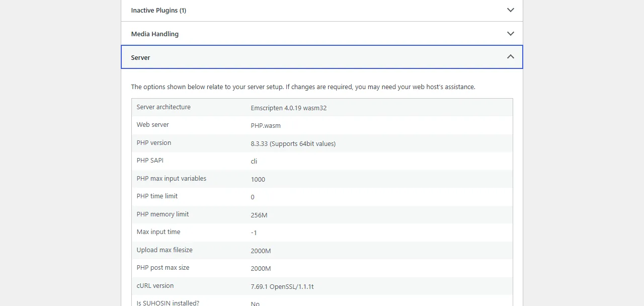Select the 'Max input time' label
Screen dimensions: 644x306
click(158, 232)
